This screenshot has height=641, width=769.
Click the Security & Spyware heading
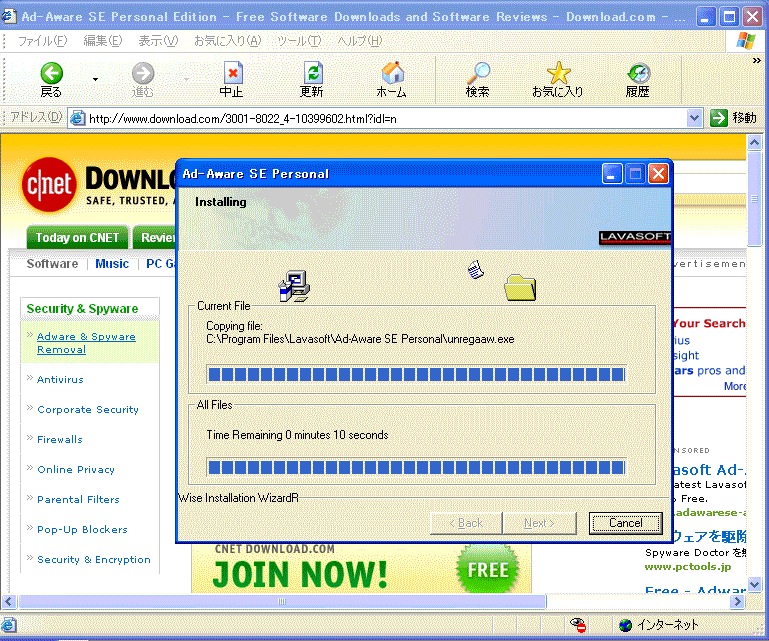tap(82, 309)
